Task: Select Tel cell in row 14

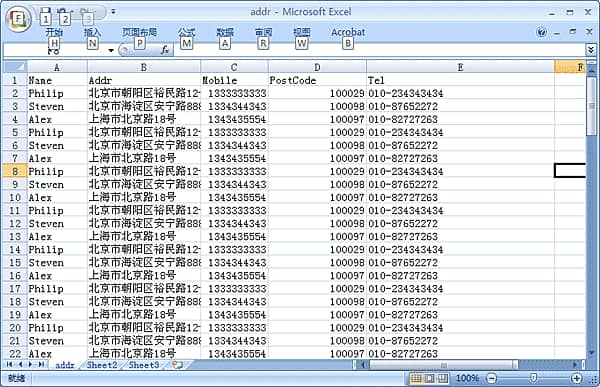Action: [460, 249]
